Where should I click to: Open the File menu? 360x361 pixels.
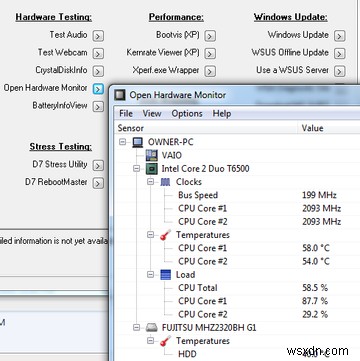tap(126, 114)
